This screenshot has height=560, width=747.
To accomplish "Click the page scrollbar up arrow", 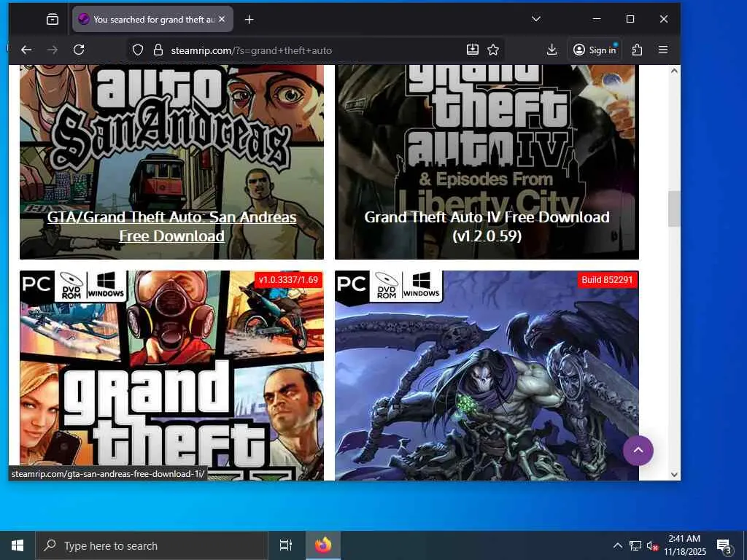I will coord(674,71).
